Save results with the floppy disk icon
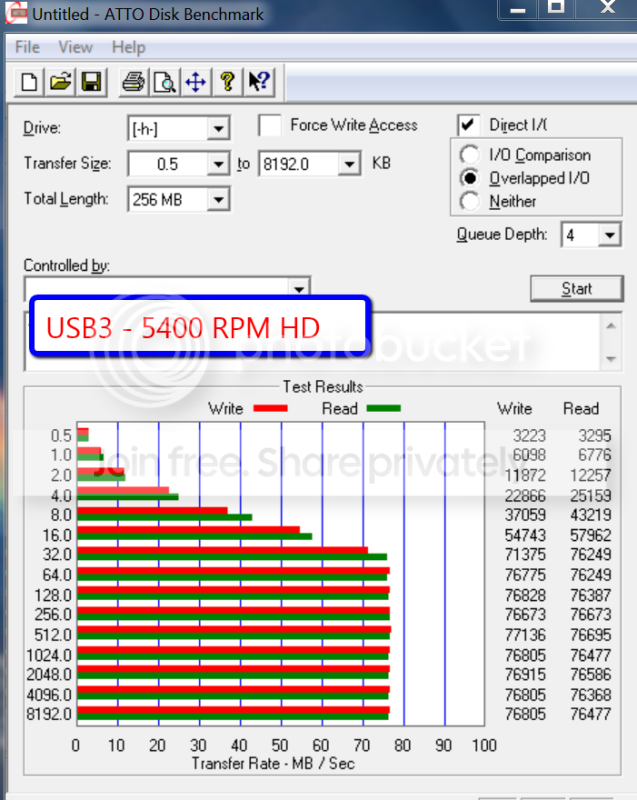The height and width of the screenshot is (800, 637). [x=91, y=82]
